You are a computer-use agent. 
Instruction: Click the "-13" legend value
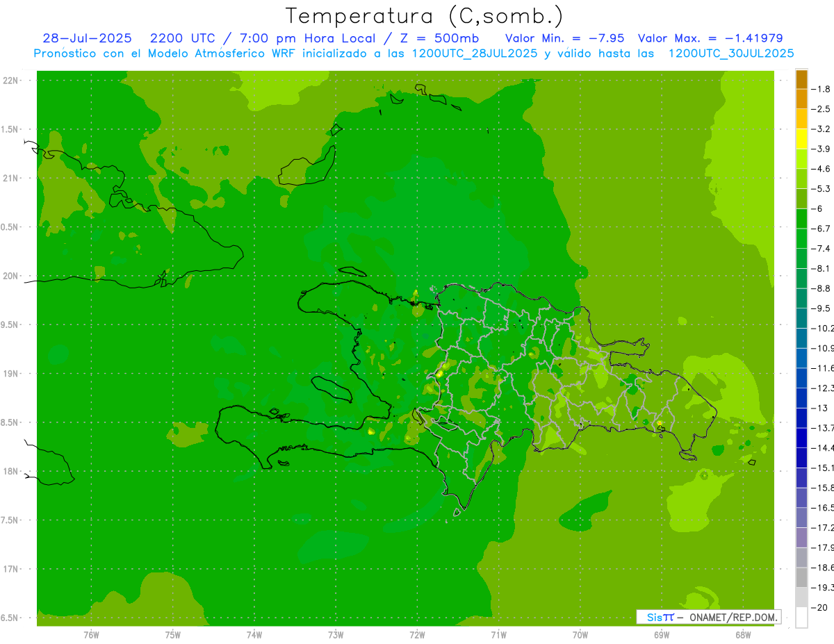point(819,408)
